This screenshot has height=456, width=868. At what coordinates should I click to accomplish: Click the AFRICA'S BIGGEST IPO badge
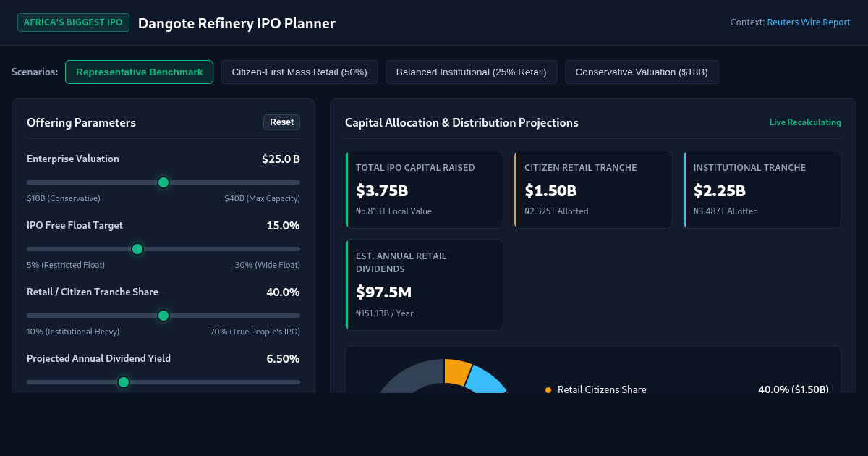(x=73, y=22)
